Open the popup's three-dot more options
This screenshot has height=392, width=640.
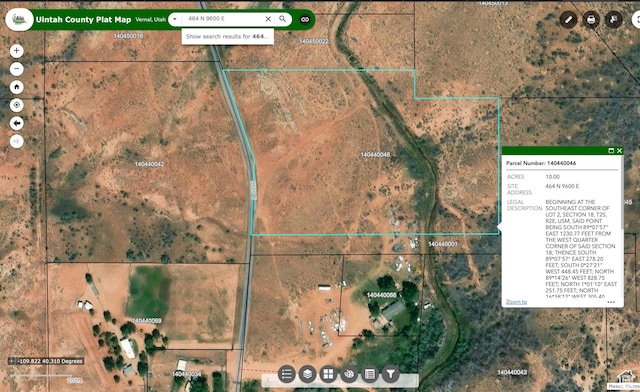pos(611,302)
